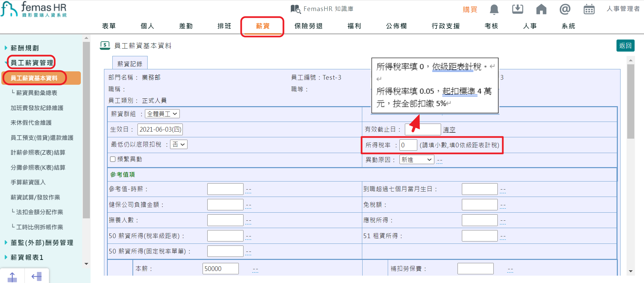Click the FemasHR knowledge base icon
Viewport: 644px width, 283px height.
pyautogui.click(x=295, y=9)
